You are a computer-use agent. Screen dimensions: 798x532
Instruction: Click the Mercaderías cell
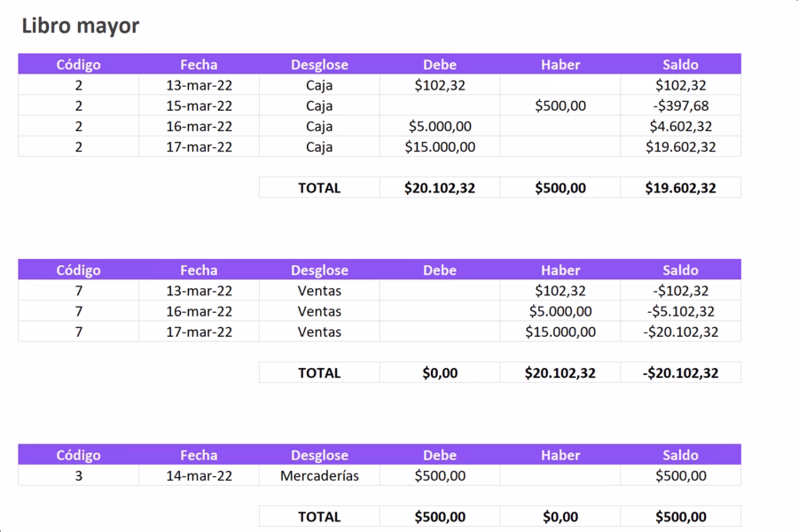coord(319,475)
